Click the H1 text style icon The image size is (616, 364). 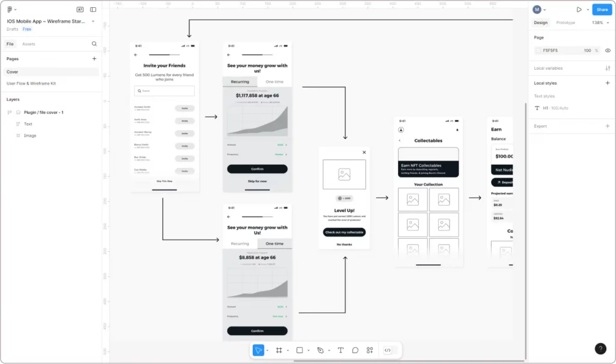(x=537, y=108)
